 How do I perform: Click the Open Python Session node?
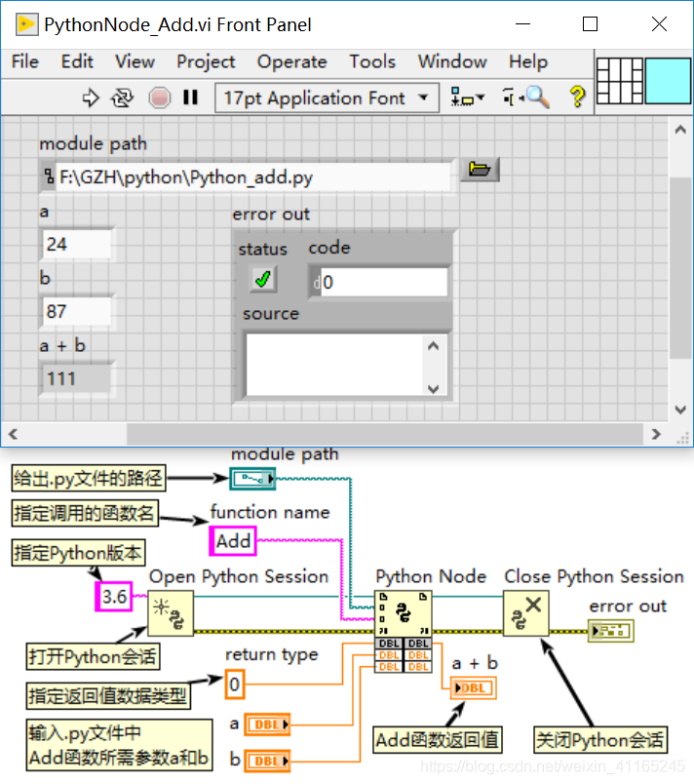pyautogui.click(x=171, y=613)
